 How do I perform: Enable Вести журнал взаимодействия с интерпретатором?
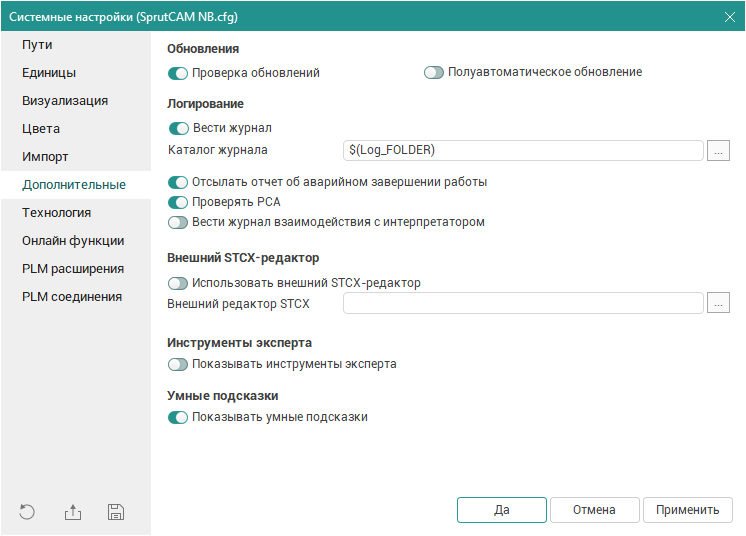178,223
